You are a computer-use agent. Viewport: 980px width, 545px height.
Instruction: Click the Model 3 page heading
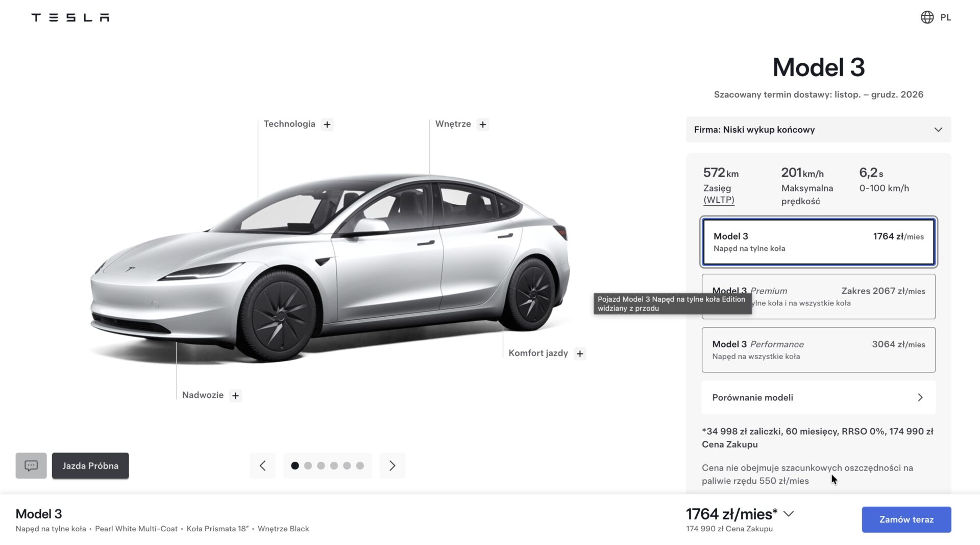pos(818,67)
